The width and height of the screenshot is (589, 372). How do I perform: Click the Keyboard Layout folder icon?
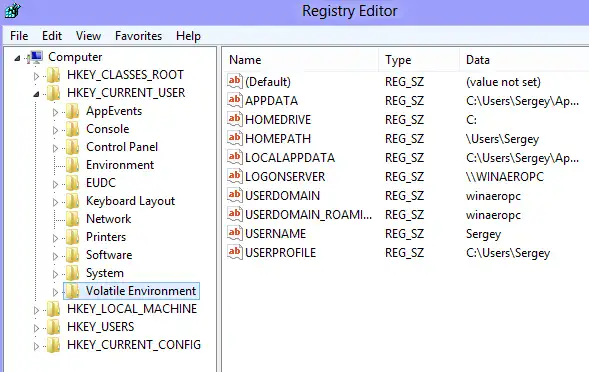pos(72,201)
